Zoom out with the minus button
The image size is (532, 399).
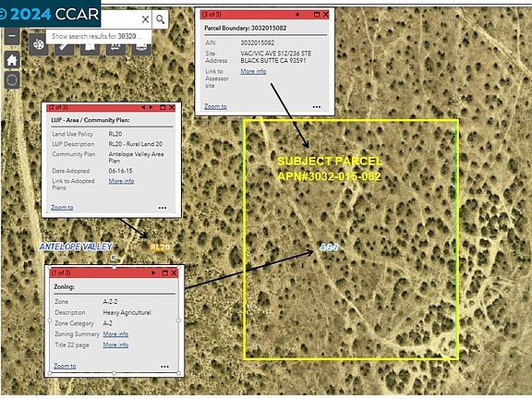point(12,36)
